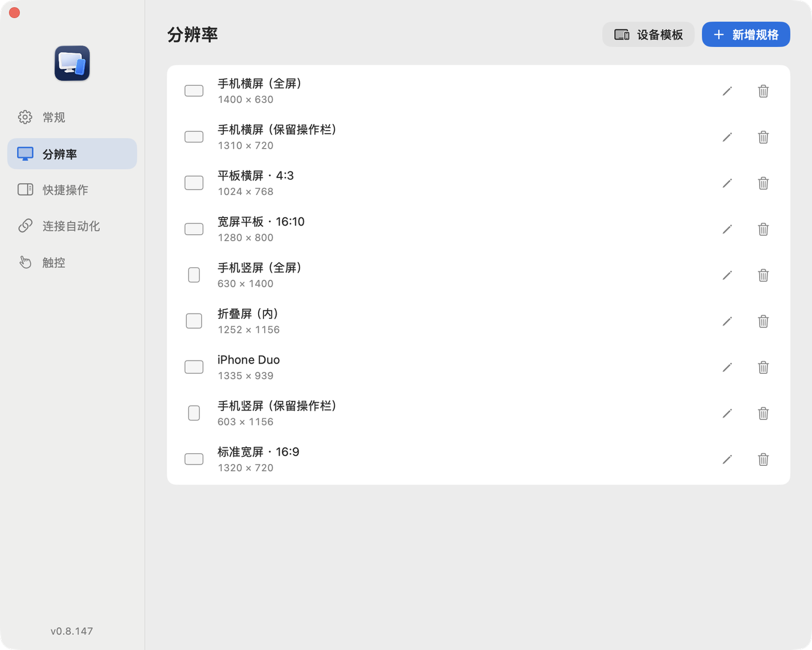Delete the 手机竖屏（全屏）entry
Viewport: 812px width, 650px height.
(763, 275)
